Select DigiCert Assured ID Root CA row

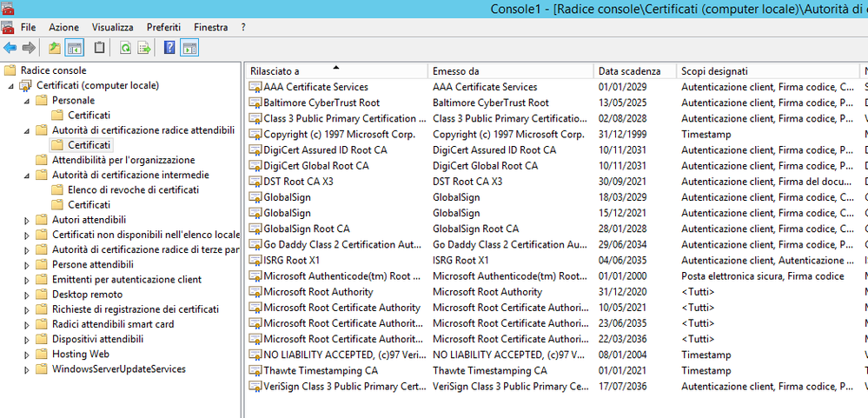pos(556,150)
